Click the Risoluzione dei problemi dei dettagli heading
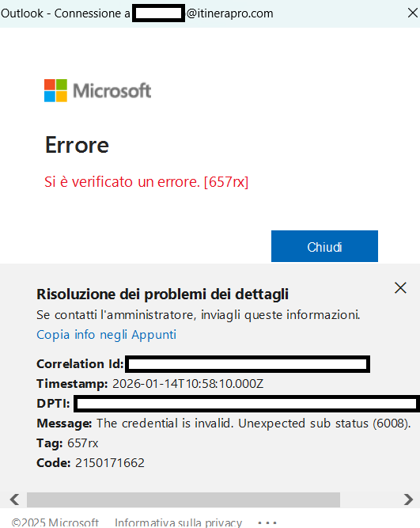 click(163, 294)
